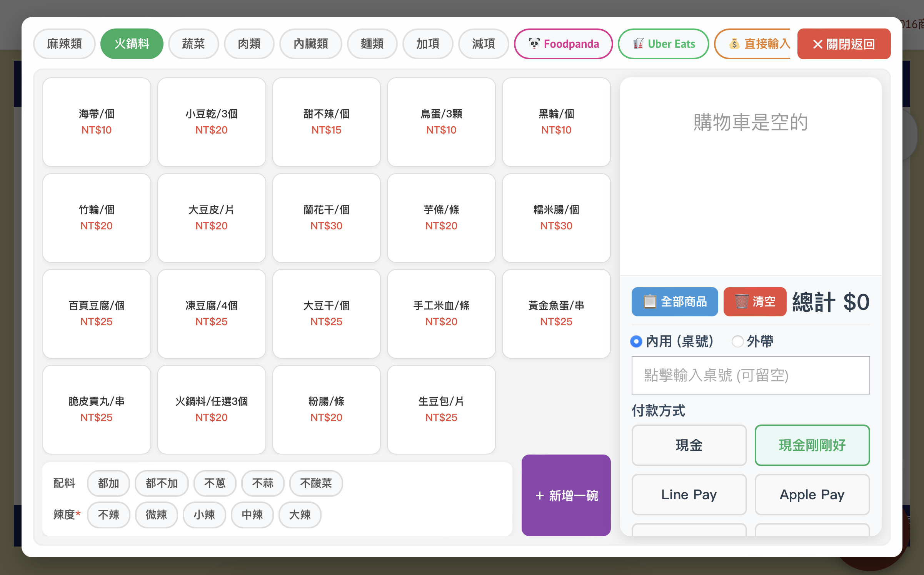The image size is (924, 575).
Task: Add 黃金魚蛋/串 item to cart
Action: tap(556, 314)
